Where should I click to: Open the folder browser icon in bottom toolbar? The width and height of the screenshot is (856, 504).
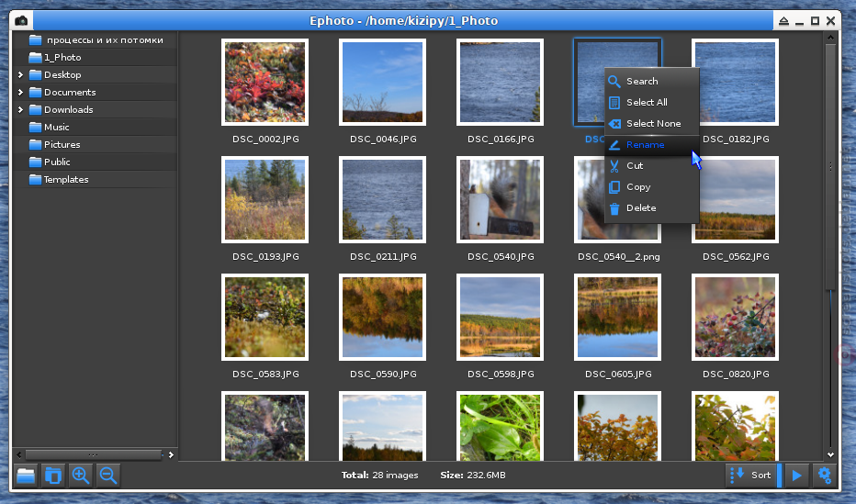(x=26, y=476)
